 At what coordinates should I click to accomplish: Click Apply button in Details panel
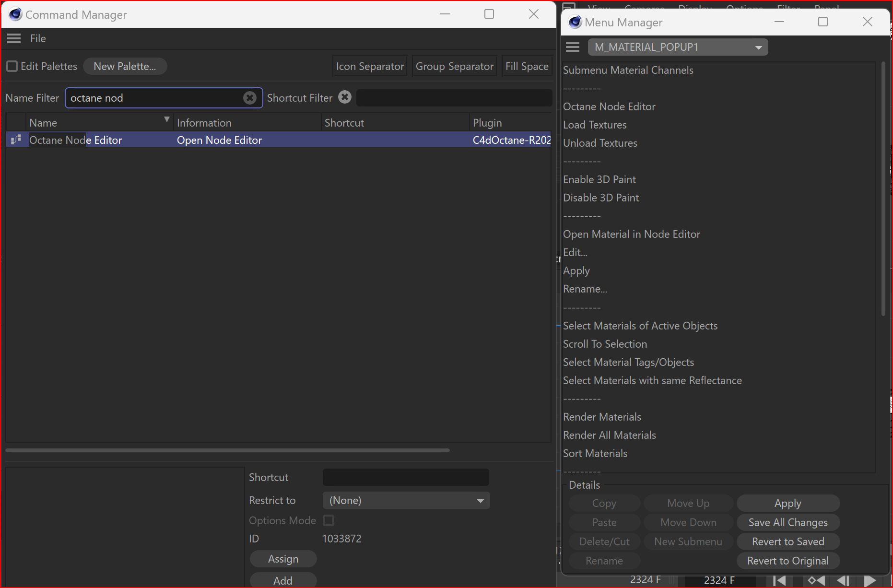click(788, 503)
